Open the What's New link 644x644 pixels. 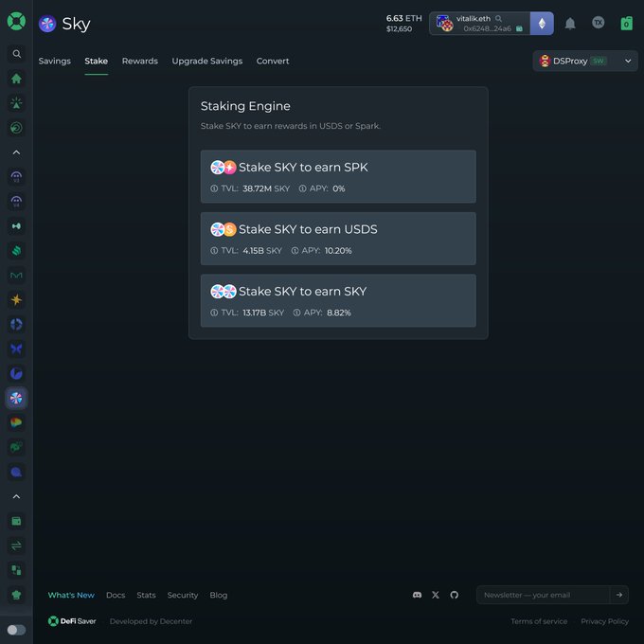coord(71,595)
